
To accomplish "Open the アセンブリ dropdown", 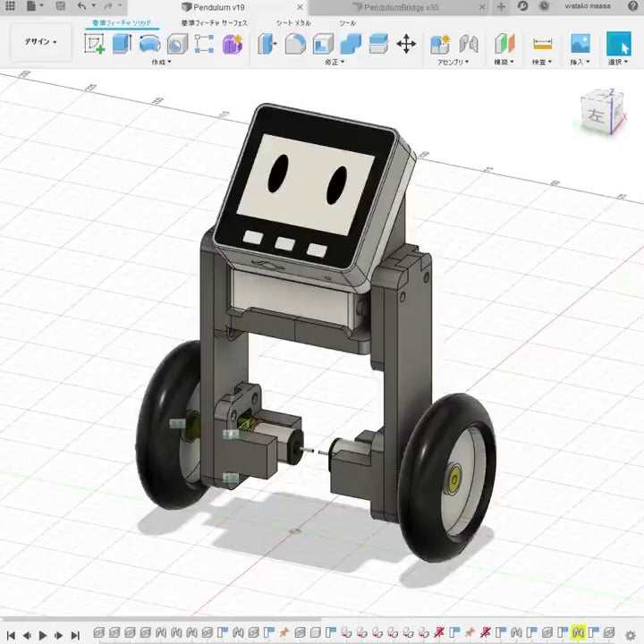I will (453, 63).
